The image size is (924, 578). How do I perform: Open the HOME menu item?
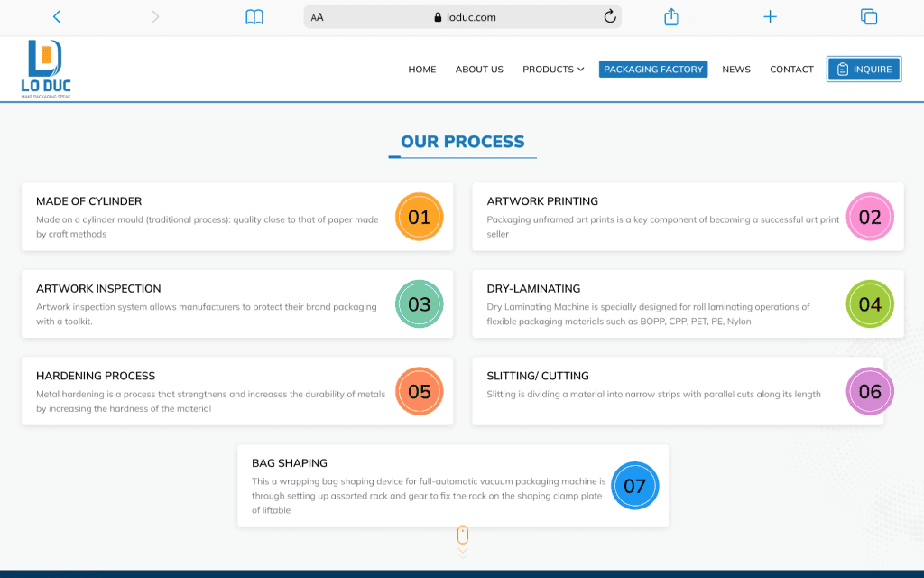click(422, 69)
